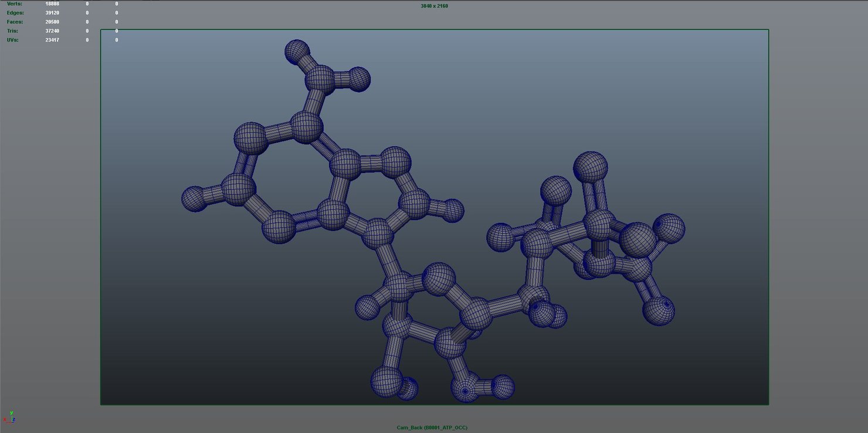The width and height of the screenshot is (868, 433).
Task: Click the blue Z axis on the gizmo
Action: pos(14,420)
